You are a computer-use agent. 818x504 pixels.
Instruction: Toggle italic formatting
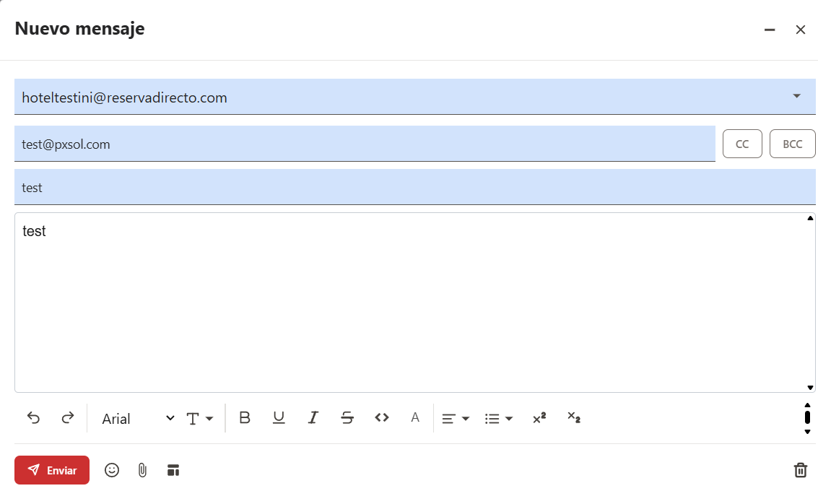(313, 418)
